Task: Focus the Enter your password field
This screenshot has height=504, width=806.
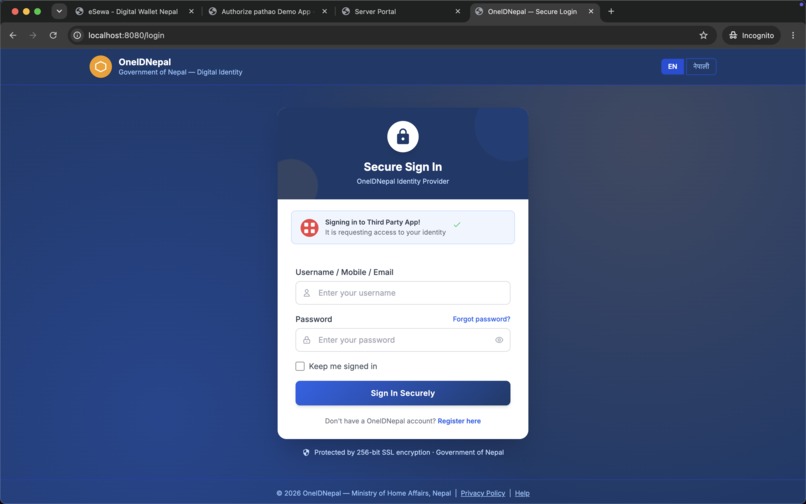Action: [x=403, y=340]
